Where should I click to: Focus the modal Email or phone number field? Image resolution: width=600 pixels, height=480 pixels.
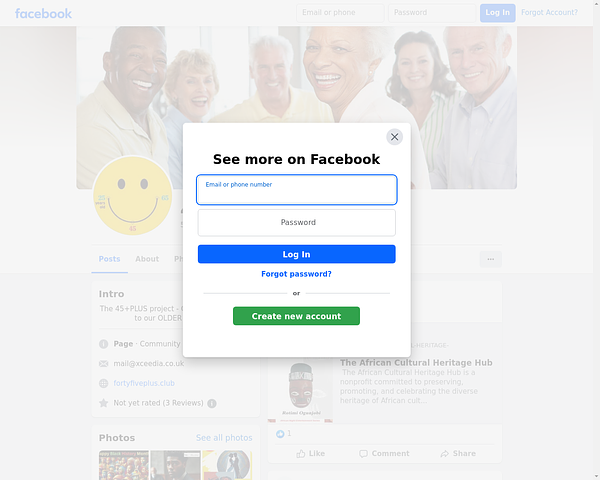(x=297, y=190)
